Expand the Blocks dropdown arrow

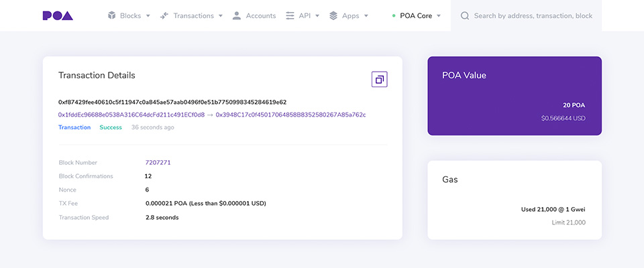148,16
